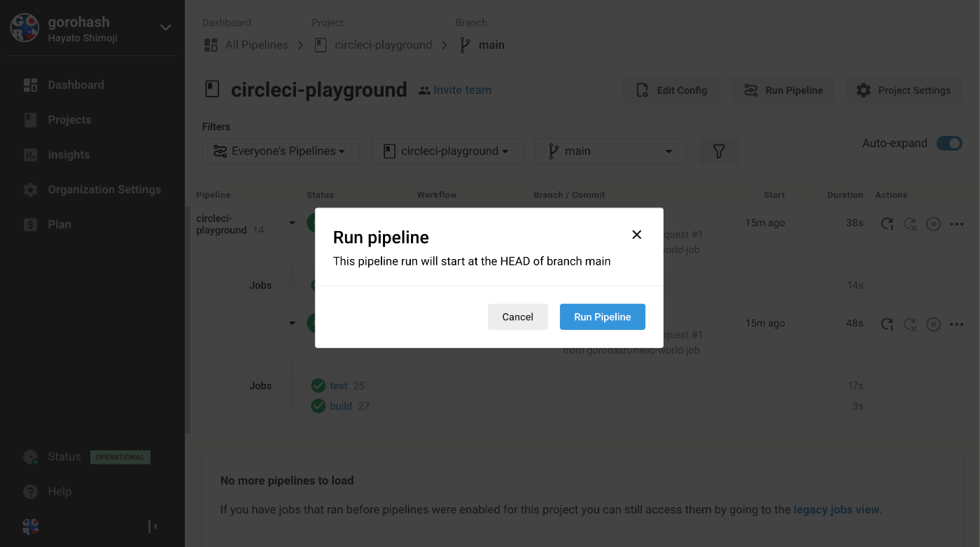The width and height of the screenshot is (980, 547).
Task: Collapse the 38s pipeline row's expander arrow
Action: click(292, 223)
